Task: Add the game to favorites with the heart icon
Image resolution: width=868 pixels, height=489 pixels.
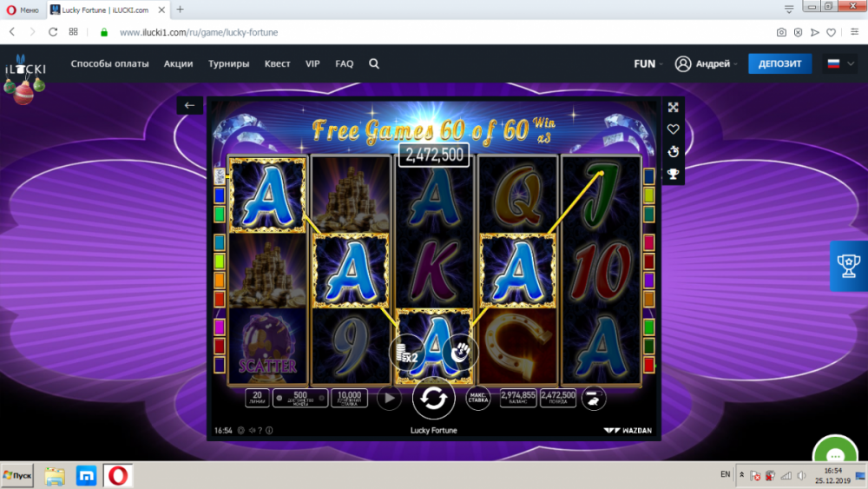Action: [674, 129]
